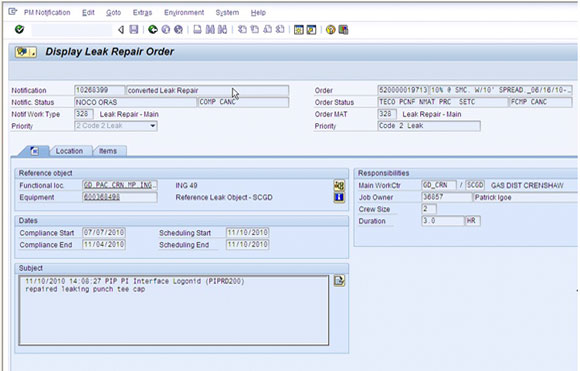Open the Goto menu
The image size is (580, 371).
(x=113, y=13)
